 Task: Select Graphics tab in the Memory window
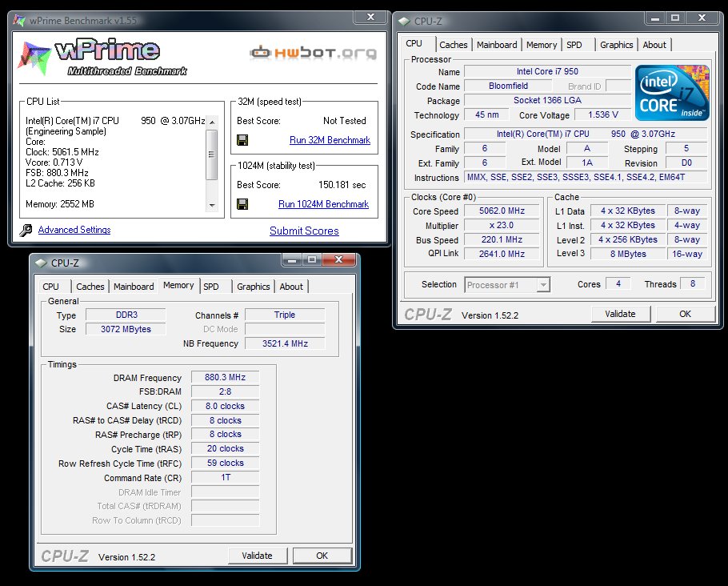point(253,287)
